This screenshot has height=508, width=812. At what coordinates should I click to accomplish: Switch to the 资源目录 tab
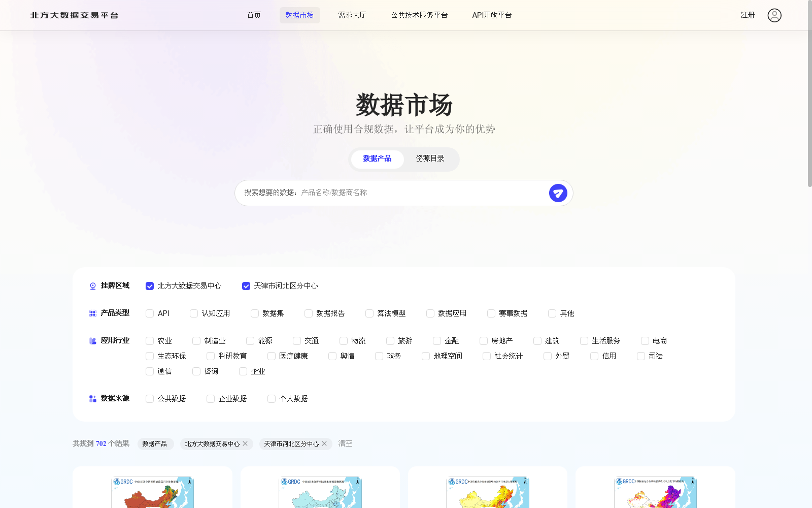click(429, 158)
